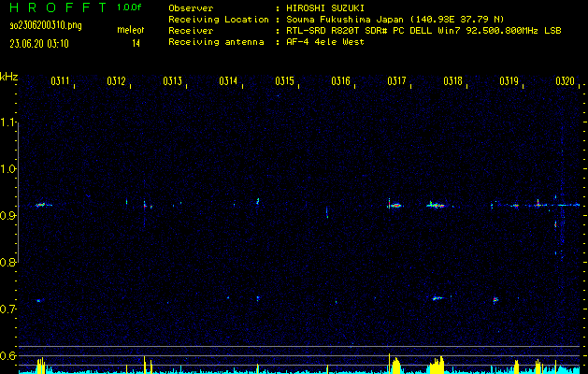Screen dimensions: 588x374
Task: Click the 23.06.20 03:10 timestamp
Action: [42, 43]
